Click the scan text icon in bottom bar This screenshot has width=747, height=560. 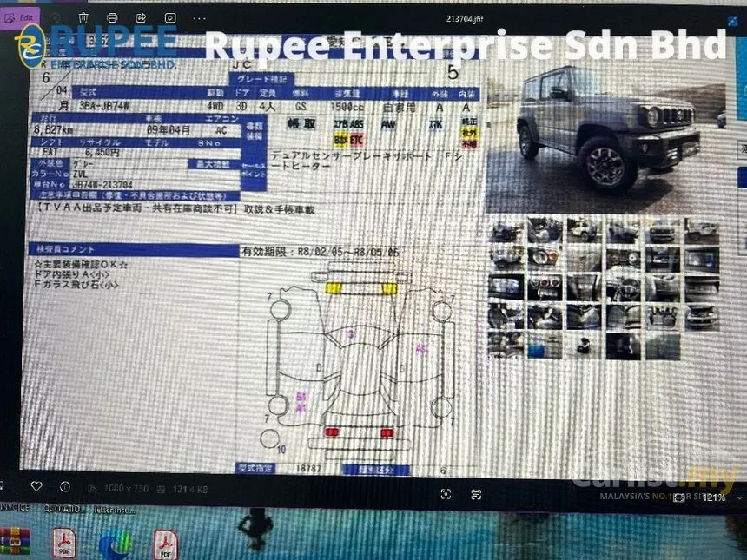click(475, 494)
